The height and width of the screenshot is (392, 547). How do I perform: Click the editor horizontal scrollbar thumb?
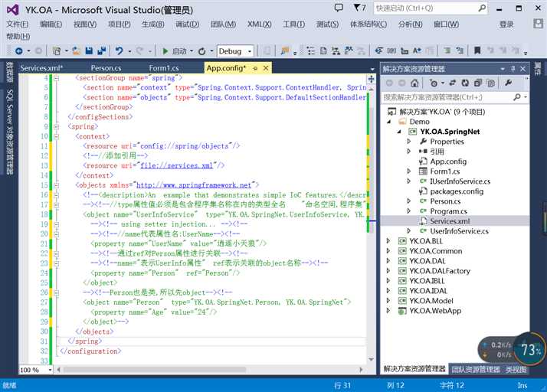(x=155, y=370)
